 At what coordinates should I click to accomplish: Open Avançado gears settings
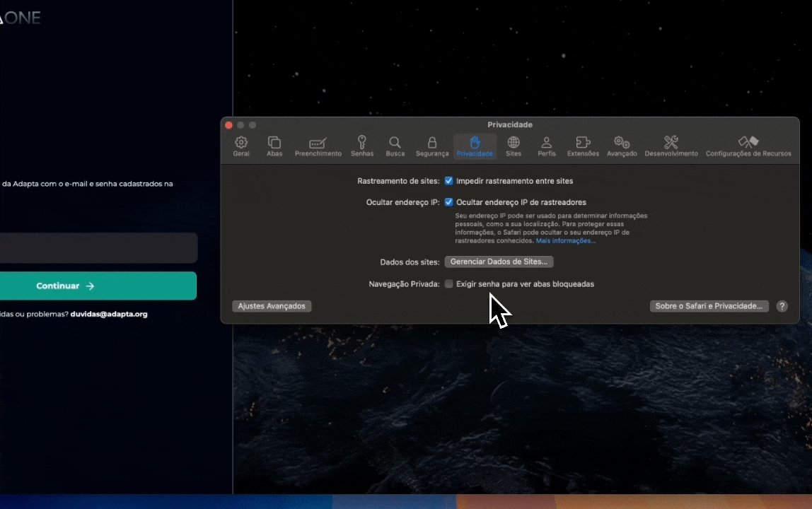click(622, 146)
